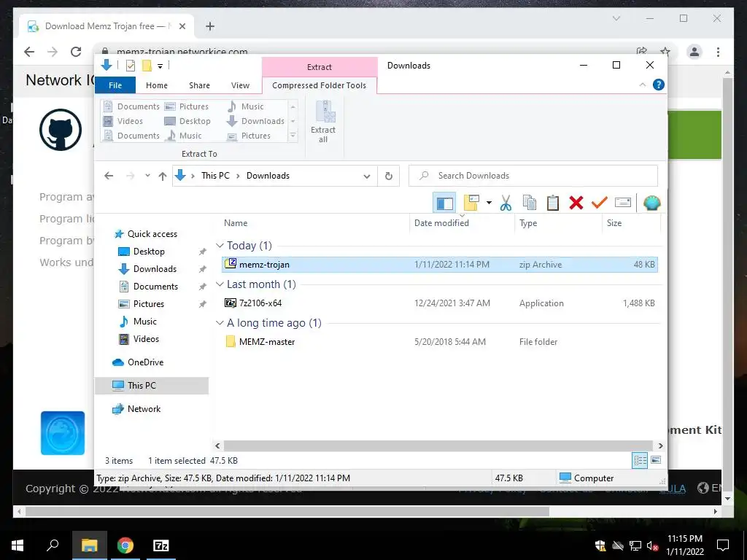Extract to the Downloads destination in the ribbon
This screenshot has height=560, width=747.
[256, 121]
